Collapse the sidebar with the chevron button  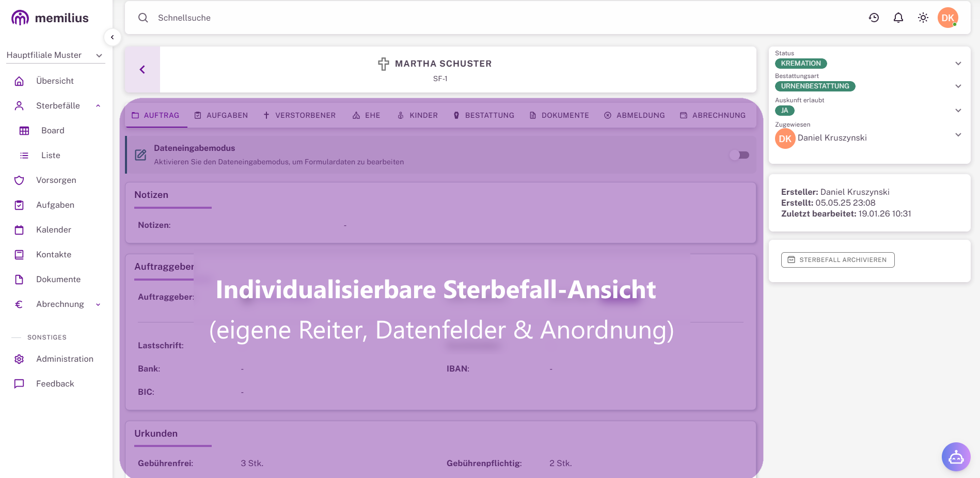[113, 37]
